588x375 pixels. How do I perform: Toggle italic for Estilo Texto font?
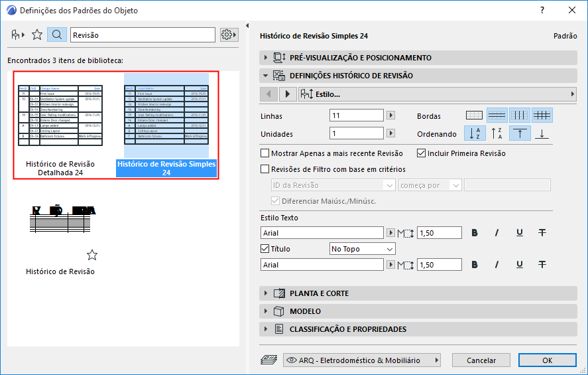[x=497, y=233]
